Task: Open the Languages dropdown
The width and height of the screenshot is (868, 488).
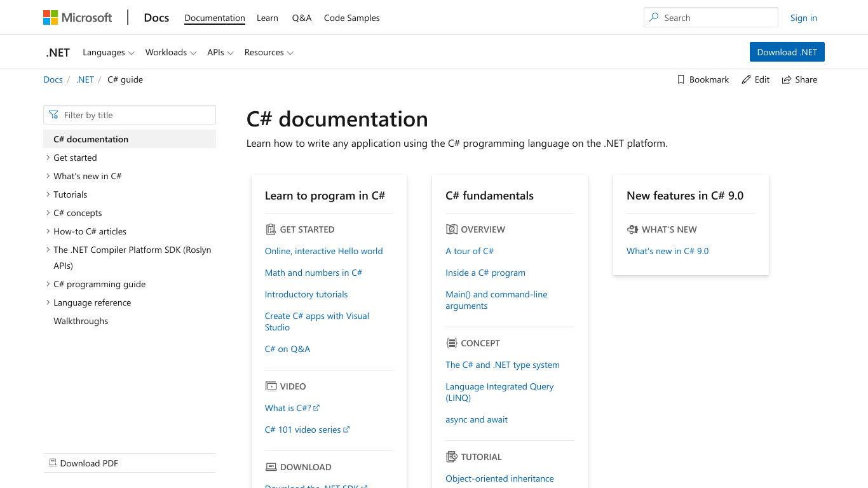Action: (x=109, y=53)
